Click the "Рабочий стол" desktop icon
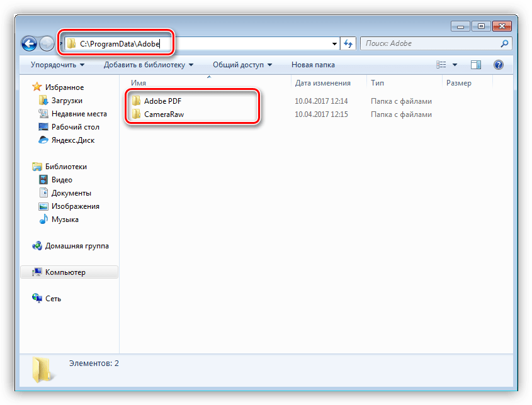The height and width of the screenshot is (405, 532). point(43,127)
